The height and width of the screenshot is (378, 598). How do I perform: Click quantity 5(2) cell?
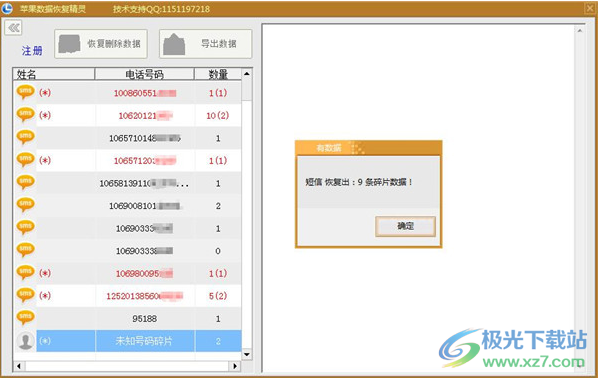(218, 296)
